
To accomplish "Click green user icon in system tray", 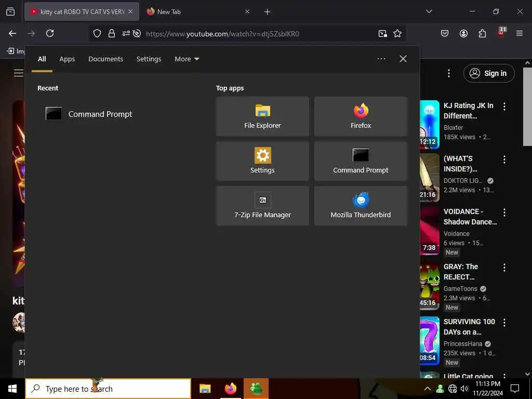I will (440, 389).
